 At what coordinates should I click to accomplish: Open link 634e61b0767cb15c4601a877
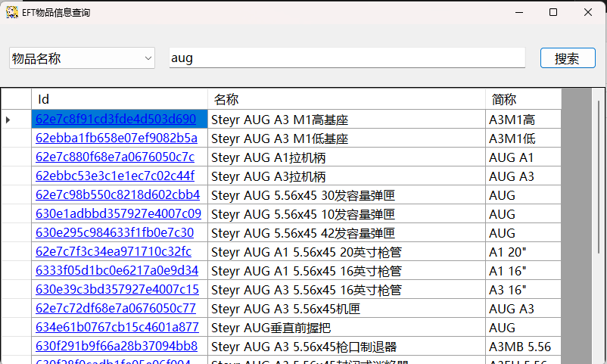(117, 327)
